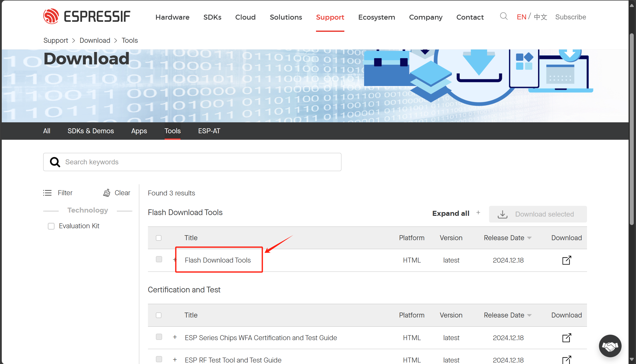Switch language to 中文

pyautogui.click(x=540, y=17)
